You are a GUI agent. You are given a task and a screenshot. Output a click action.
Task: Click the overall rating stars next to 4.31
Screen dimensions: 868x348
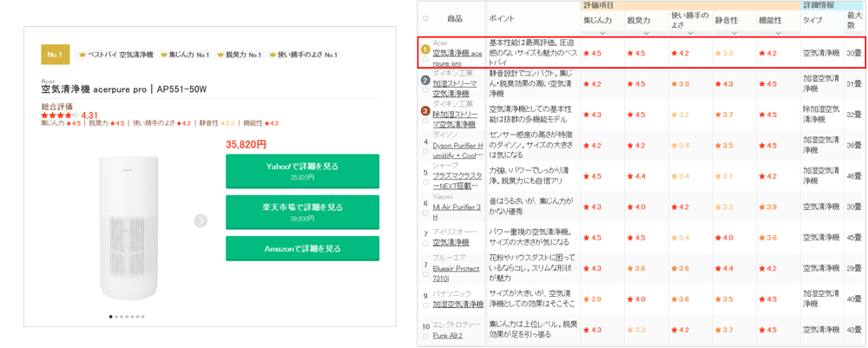click(x=59, y=115)
